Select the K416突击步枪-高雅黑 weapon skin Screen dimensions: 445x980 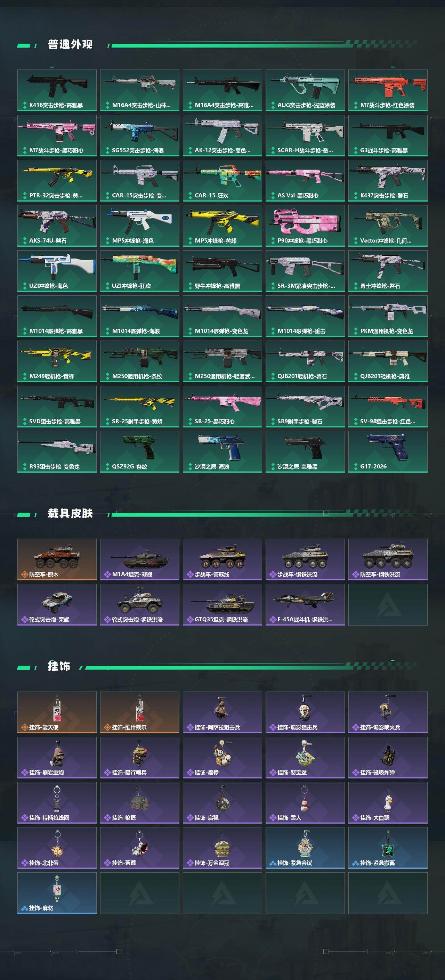[57, 90]
